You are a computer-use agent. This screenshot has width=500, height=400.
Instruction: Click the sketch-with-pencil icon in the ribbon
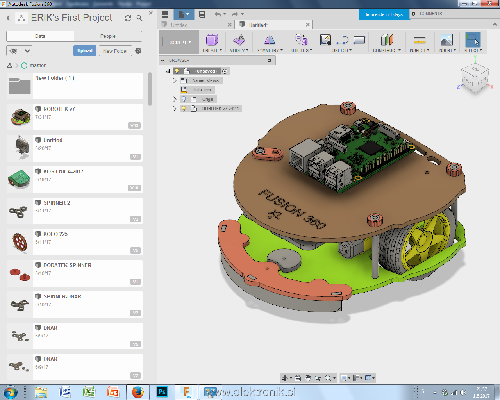point(325,40)
